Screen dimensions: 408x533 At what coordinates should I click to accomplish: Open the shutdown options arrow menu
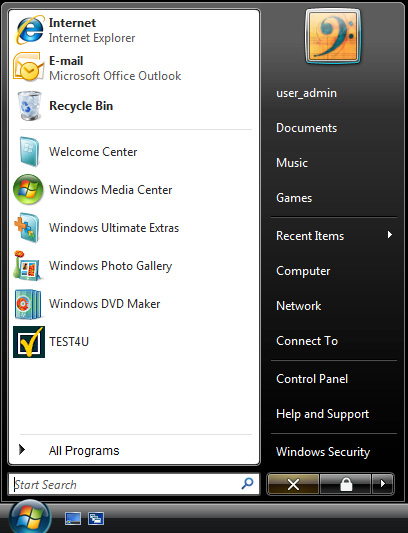pyautogui.click(x=383, y=484)
